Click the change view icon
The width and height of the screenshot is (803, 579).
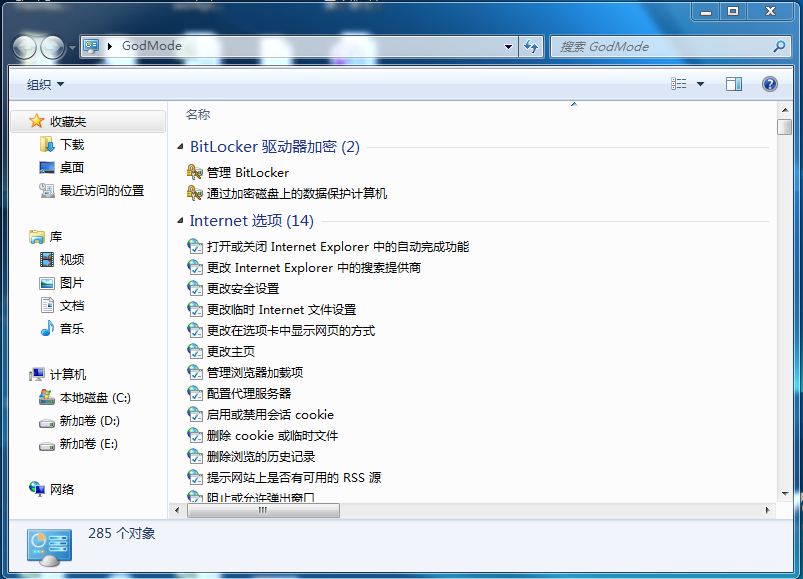[679, 83]
